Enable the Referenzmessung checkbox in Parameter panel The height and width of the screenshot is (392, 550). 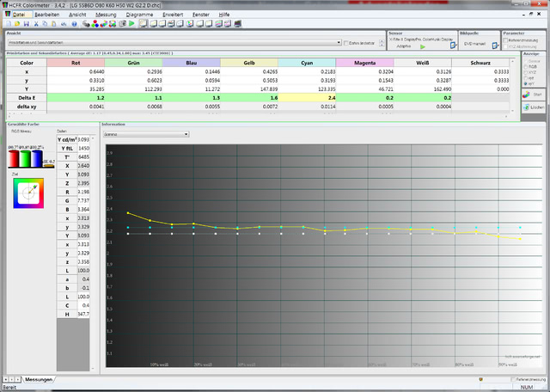coord(505,40)
